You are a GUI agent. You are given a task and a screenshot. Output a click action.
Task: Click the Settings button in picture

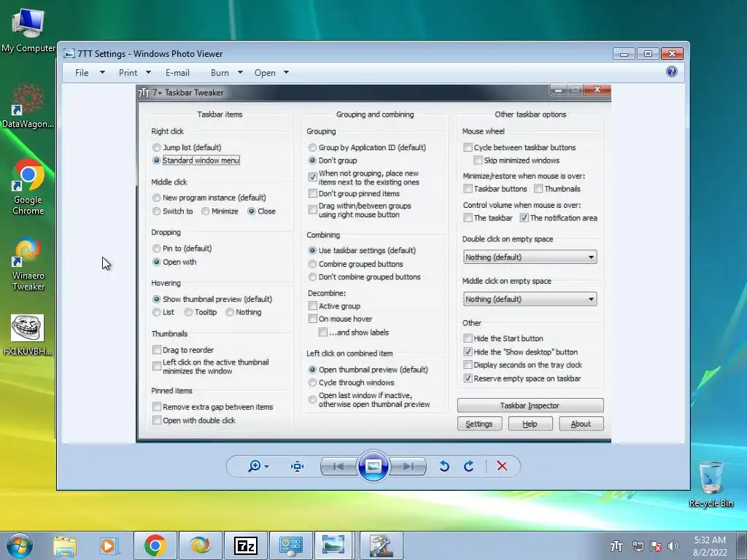coord(479,424)
